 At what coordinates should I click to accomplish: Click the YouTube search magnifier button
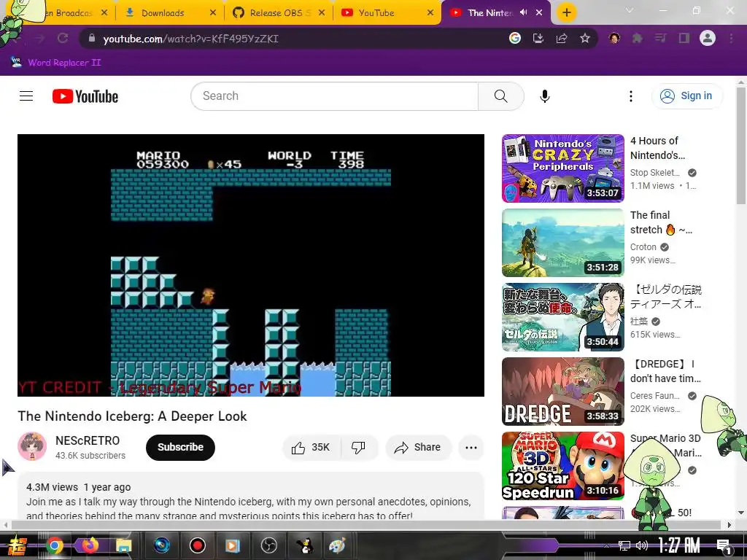click(500, 96)
